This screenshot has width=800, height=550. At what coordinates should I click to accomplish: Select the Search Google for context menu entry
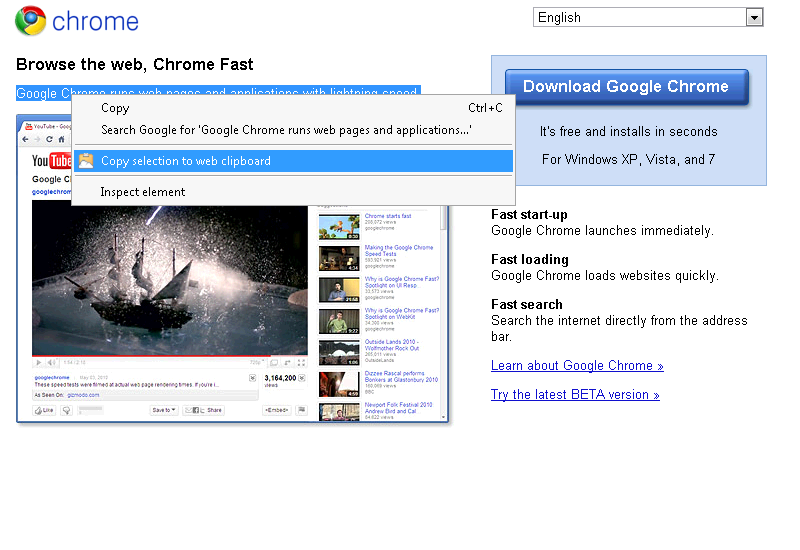[294, 130]
